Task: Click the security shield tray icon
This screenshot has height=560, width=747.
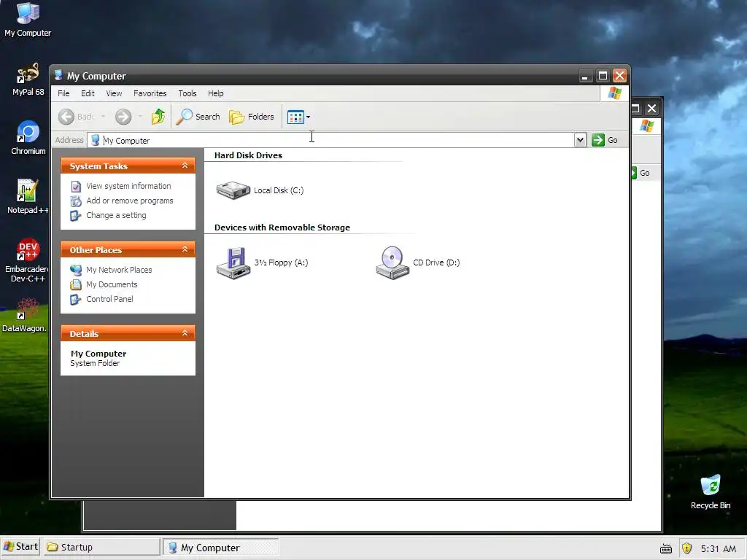Action: tap(686, 548)
